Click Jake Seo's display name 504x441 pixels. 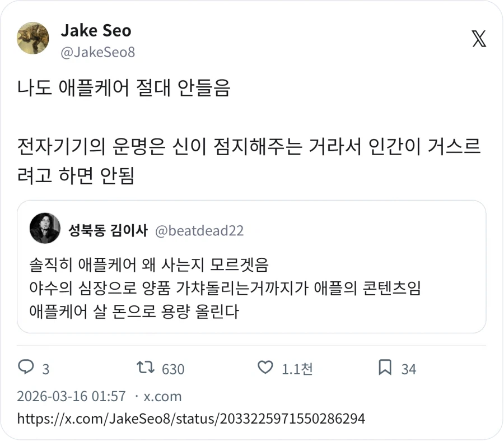click(95, 31)
